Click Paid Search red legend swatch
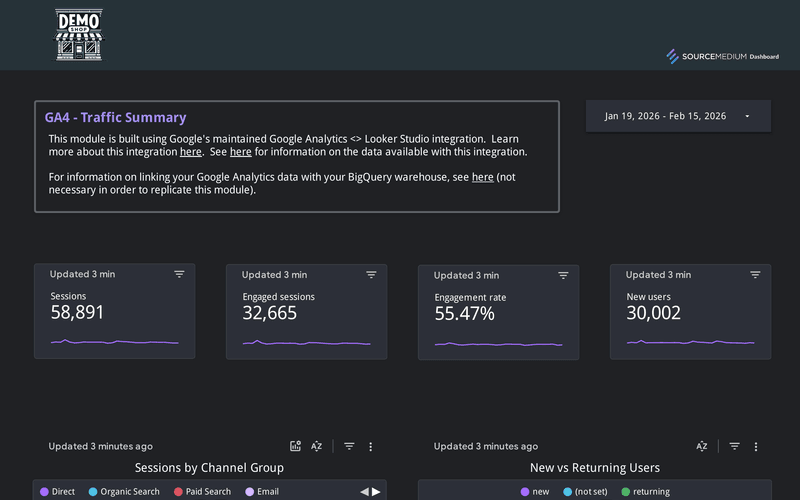Screen dimensions: 800x500 coord(178,492)
